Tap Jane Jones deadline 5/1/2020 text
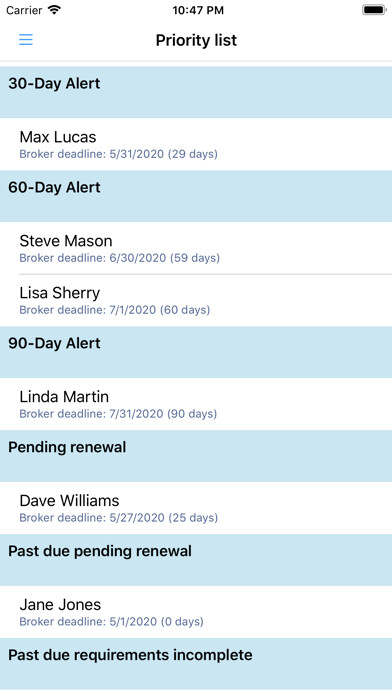The width and height of the screenshot is (392, 696). point(111,621)
